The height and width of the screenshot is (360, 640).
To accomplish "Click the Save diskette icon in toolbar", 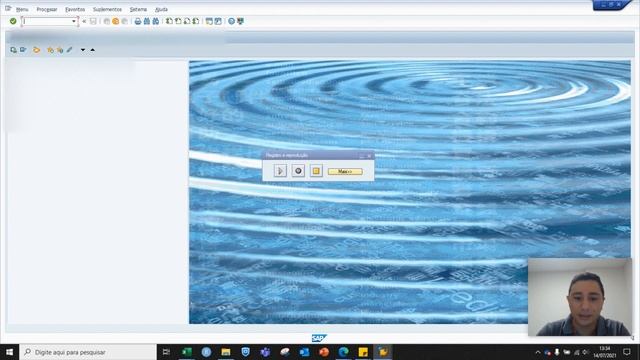I will point(93,21).
